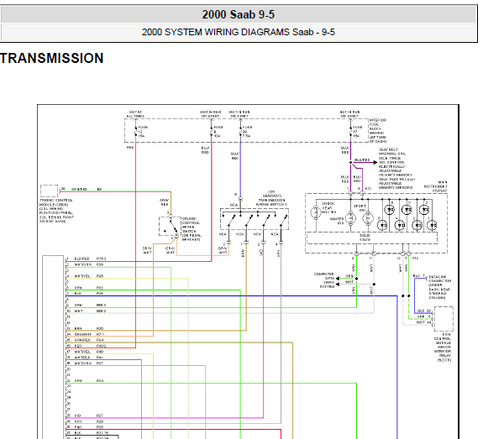504x439 pixels.
Task: Select the "FUSE 12 15A" label
Action: coord(143,132)
